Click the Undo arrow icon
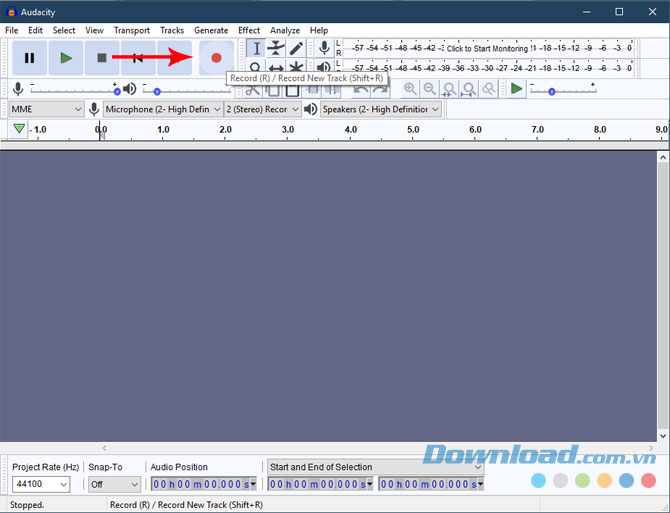670x513 pixels. point(361,89)
